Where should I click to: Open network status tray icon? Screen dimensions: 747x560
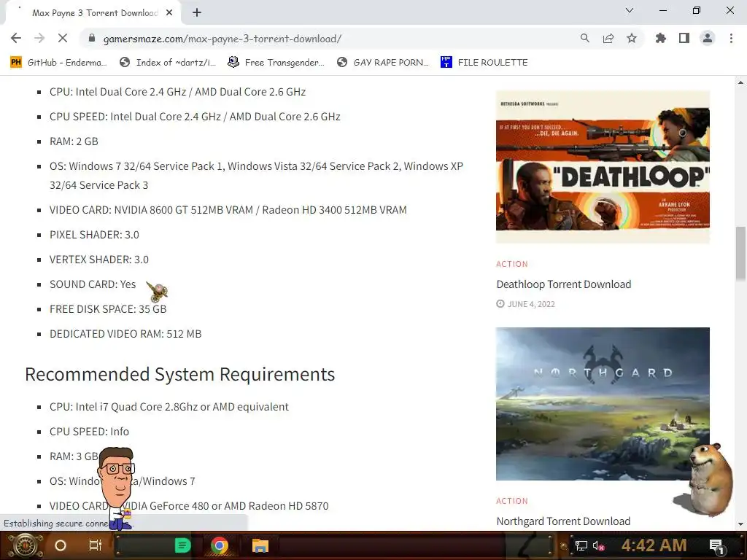point(581,545)
